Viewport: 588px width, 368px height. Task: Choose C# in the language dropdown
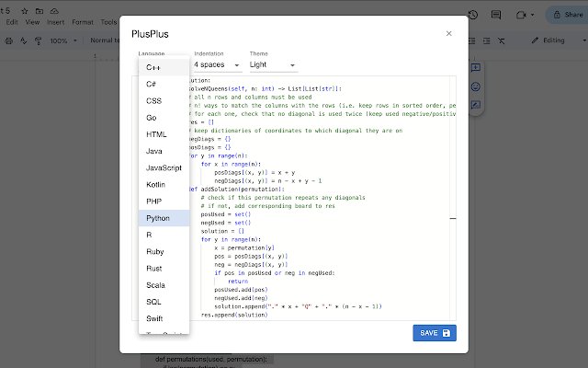click(x=164, y=84)
